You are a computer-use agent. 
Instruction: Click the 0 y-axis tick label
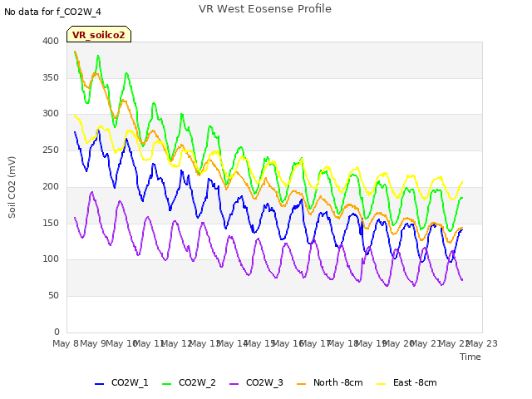tap(57, 332)
